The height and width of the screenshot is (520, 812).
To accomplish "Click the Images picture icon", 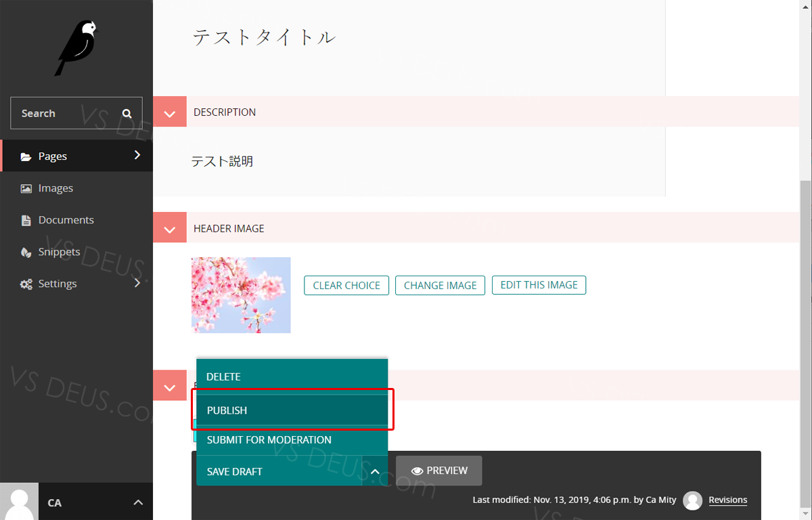I will (26, 188).
